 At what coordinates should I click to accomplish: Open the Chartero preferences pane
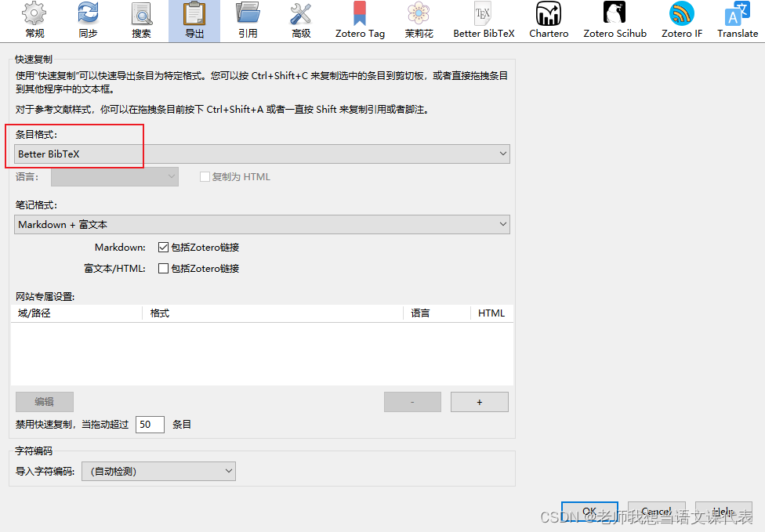click(549, 21)
